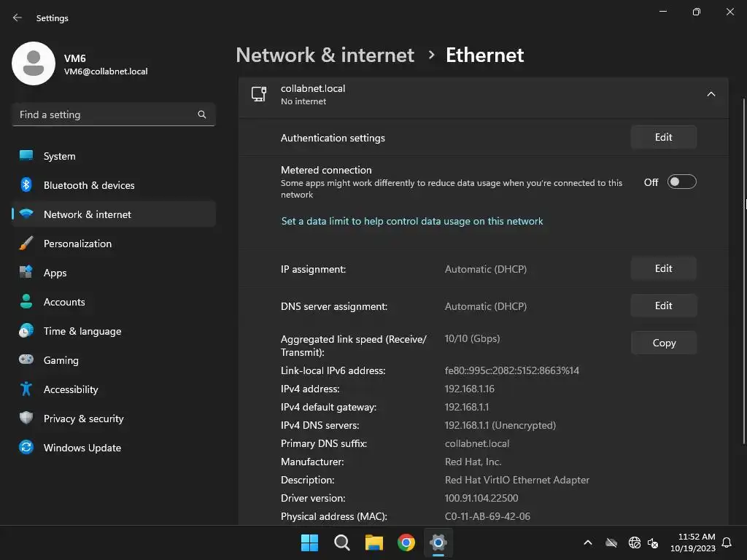The width and height of the screenshot is (747, 560).
Task: Click the back arrow in Settings header
Action: (18, 17)
